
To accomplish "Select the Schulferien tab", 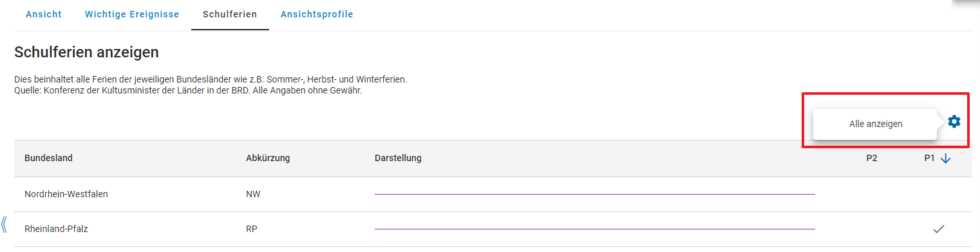I will pyautogui.click(x=230, y=14).
